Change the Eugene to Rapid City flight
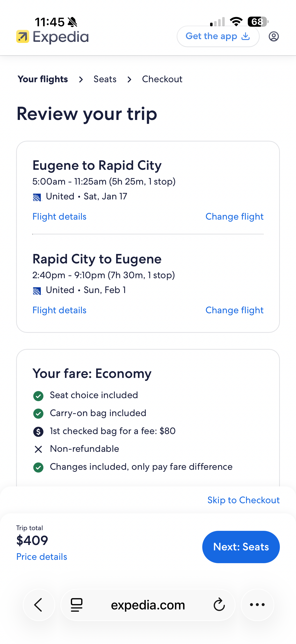 point(234,216)
